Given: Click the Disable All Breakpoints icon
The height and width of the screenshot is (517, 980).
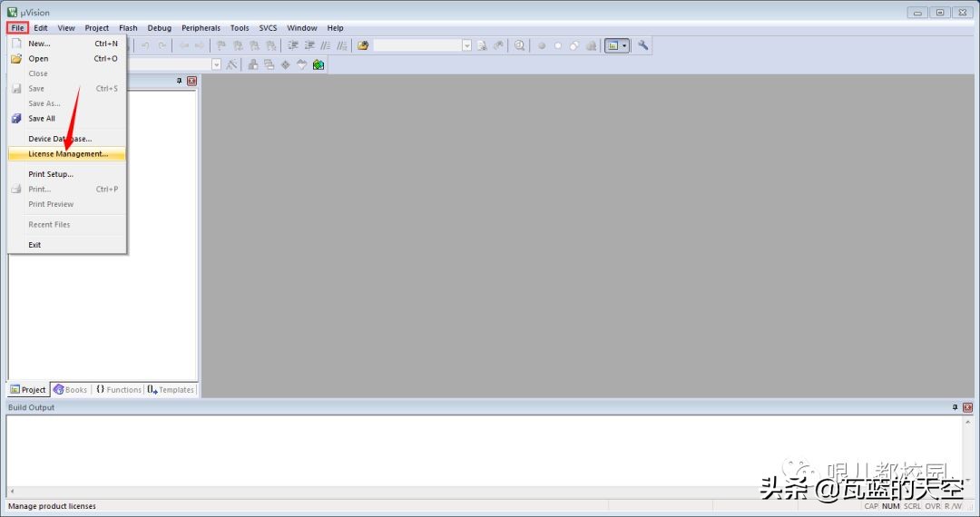Looking at the screenshot, I should pyautogui.click(x=574, y=45).
